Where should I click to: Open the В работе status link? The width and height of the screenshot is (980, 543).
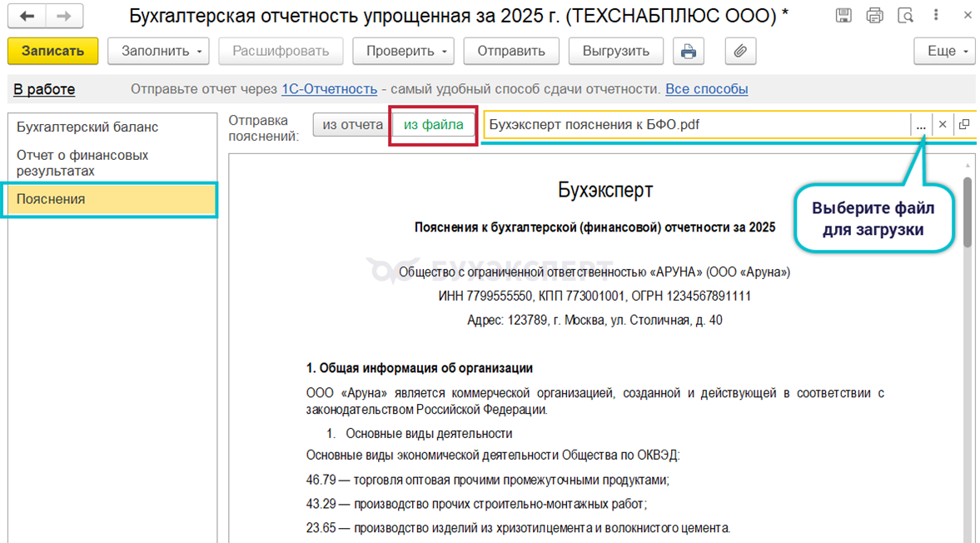pyautogui.click(x=44, y=89)
